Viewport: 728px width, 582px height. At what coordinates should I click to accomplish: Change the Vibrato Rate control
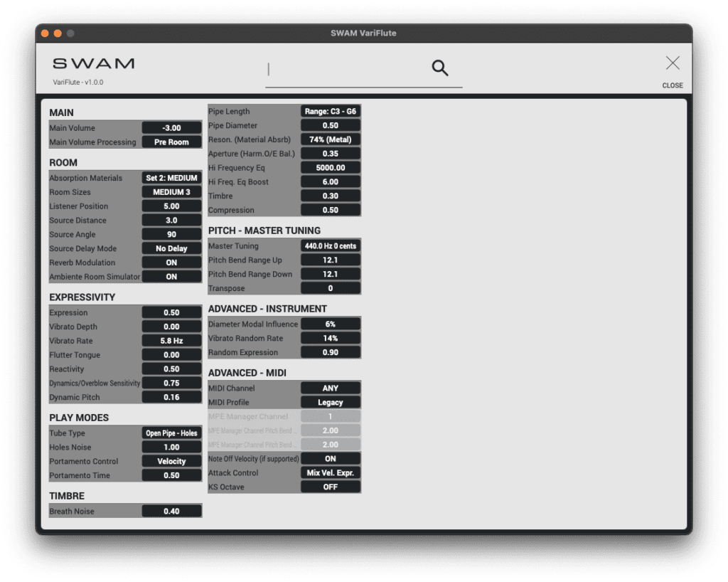pyautogui.click(x=171, y=340)
